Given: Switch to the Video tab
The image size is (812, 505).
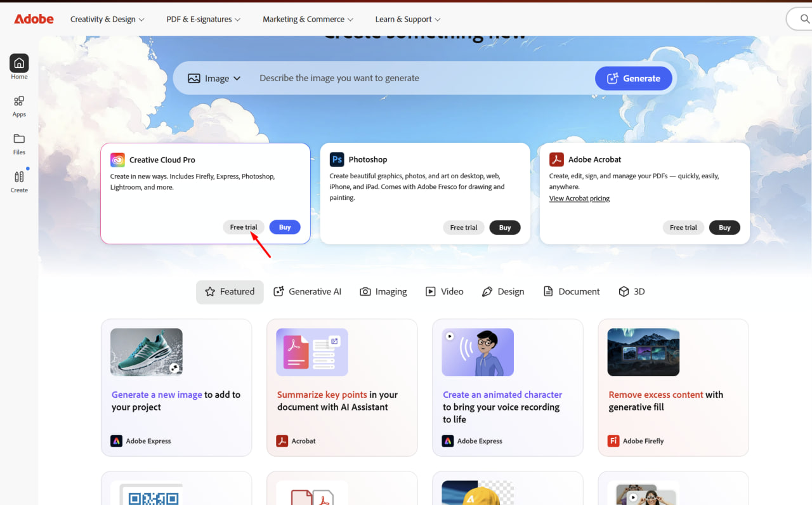Looking at the screenshot, I should coord(444,292).
